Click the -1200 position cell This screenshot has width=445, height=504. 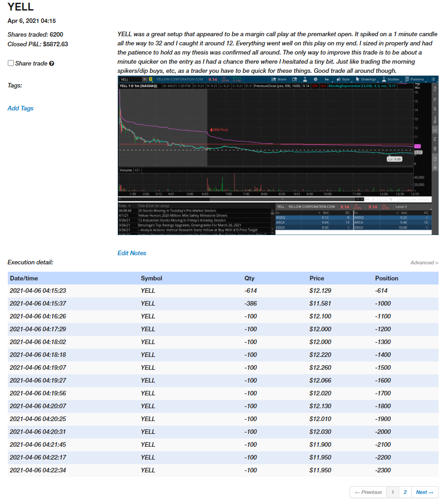click(x=383, y=329)
